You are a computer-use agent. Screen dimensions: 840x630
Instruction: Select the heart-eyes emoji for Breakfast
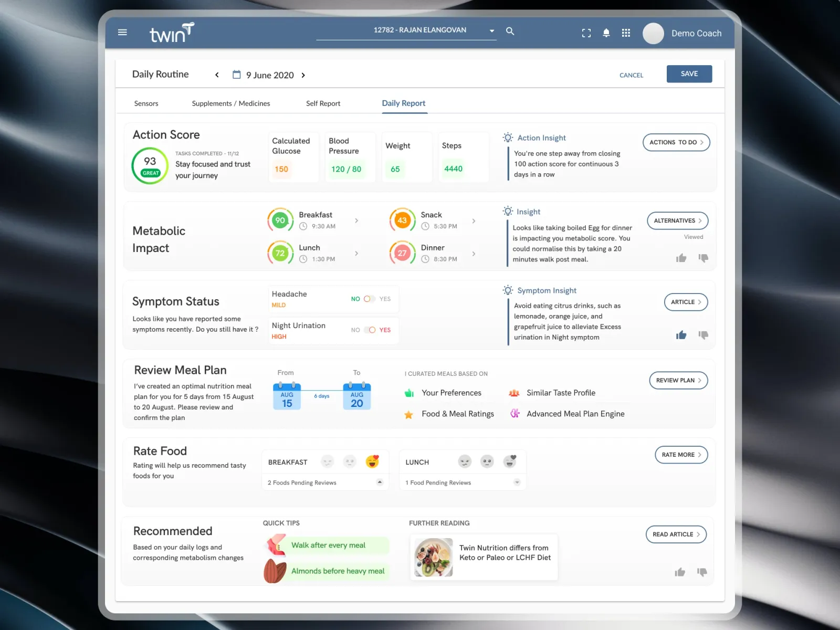tap(373, 461)
